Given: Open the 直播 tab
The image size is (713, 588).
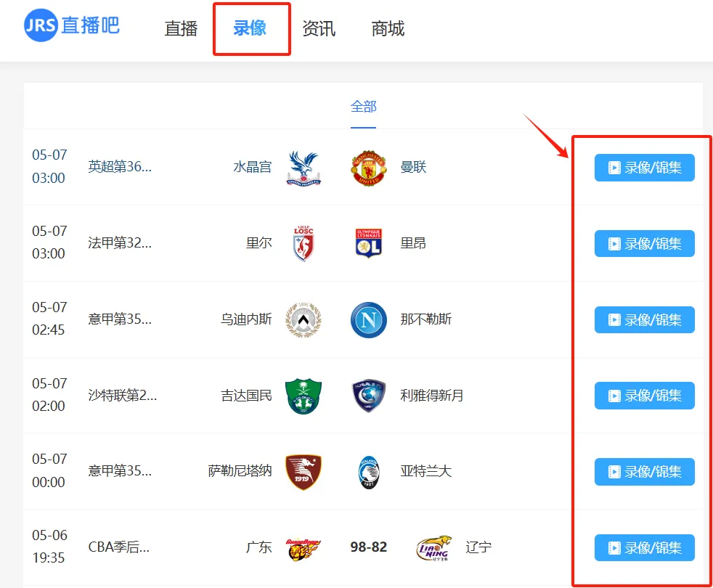Looking at the screenshot, I should point(181,28).
